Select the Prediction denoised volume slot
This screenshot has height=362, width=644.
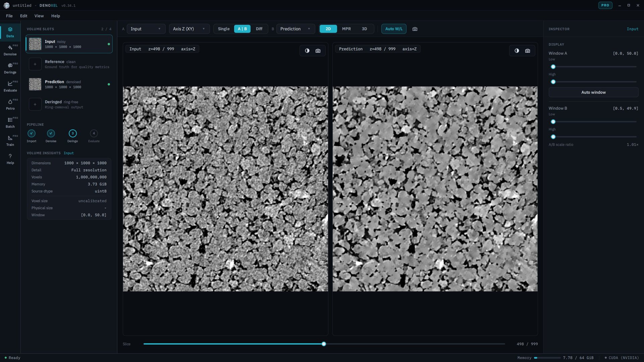(x=69, y=84)
